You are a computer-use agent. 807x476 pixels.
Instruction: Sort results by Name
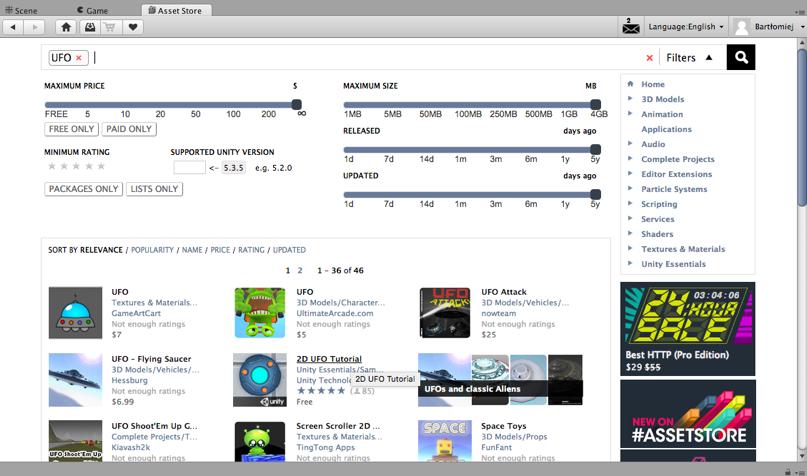point(192,250)
